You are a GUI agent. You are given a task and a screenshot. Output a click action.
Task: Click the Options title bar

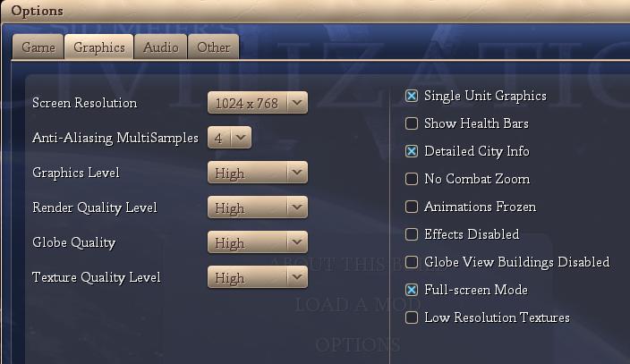pos(313,11)
